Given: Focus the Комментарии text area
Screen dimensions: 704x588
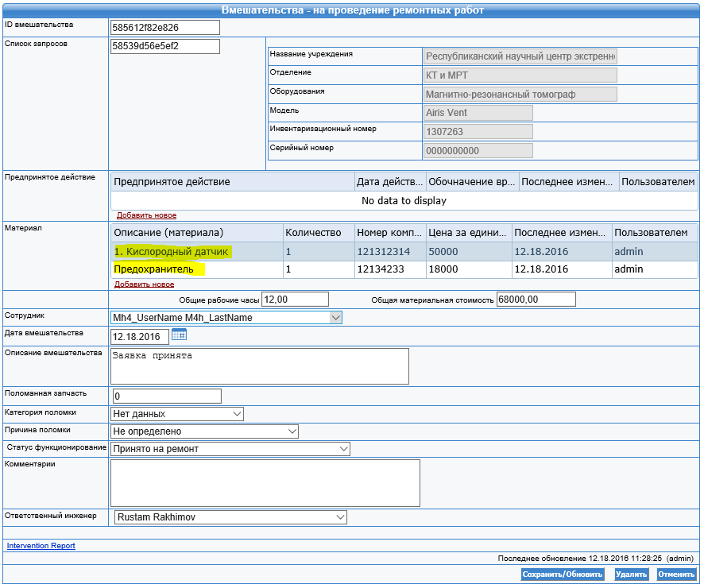Looking at the screenshot, I should [265, 483].
